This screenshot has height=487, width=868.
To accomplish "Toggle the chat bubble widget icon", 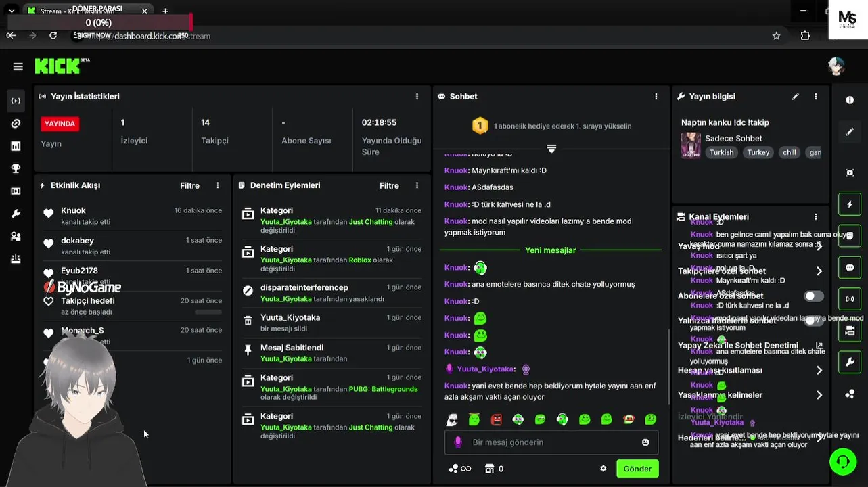I will [x=850, y=268].
